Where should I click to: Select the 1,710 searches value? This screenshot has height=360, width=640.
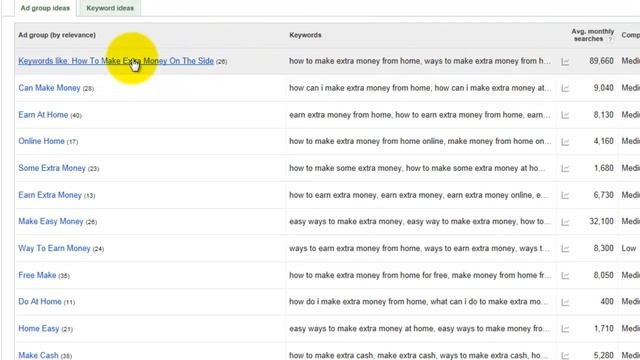(x=603, y=328)
